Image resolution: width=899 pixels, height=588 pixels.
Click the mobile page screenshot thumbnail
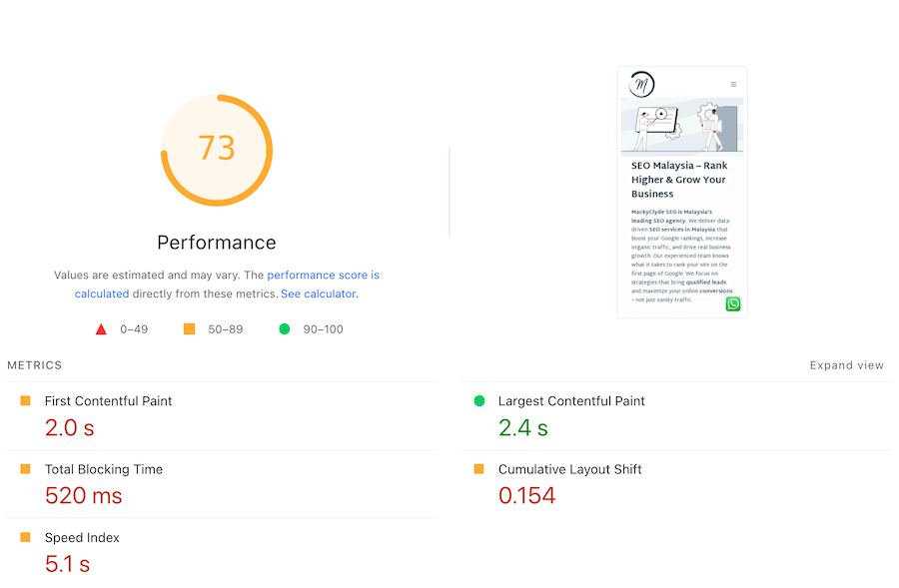682,192
